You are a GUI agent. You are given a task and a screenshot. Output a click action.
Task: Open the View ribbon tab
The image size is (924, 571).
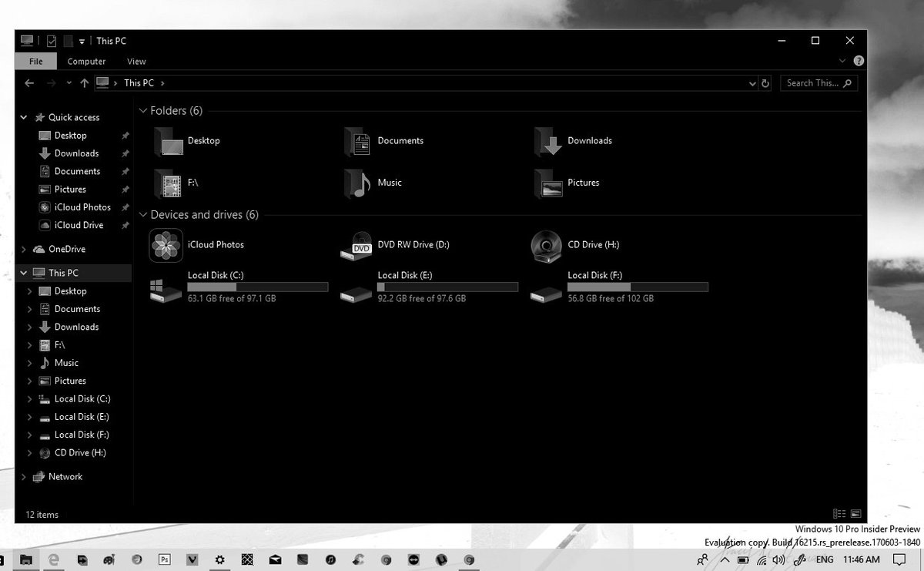coord(136,62)
